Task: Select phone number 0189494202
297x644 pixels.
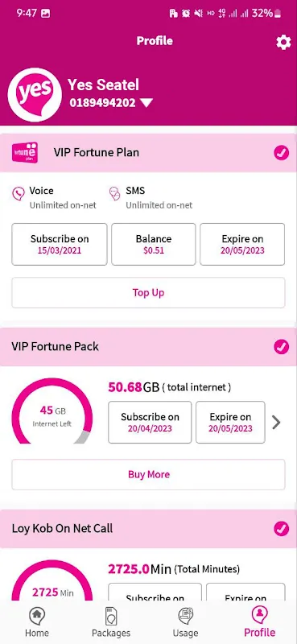Action: (x=102, y=103)
